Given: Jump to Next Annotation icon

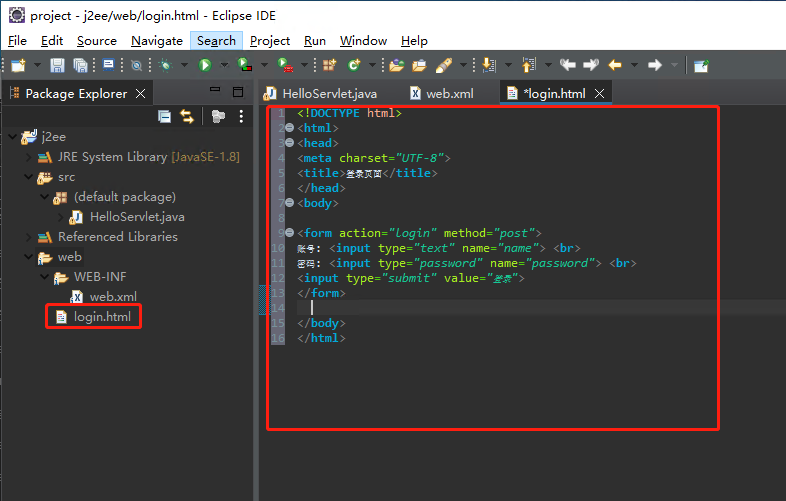Looking at the screenshot, I should 489,65.
